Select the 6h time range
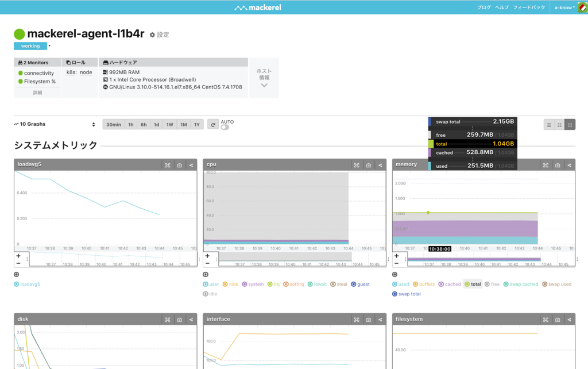The width and height of the screenshot is (588, 369). click(144, 125)
